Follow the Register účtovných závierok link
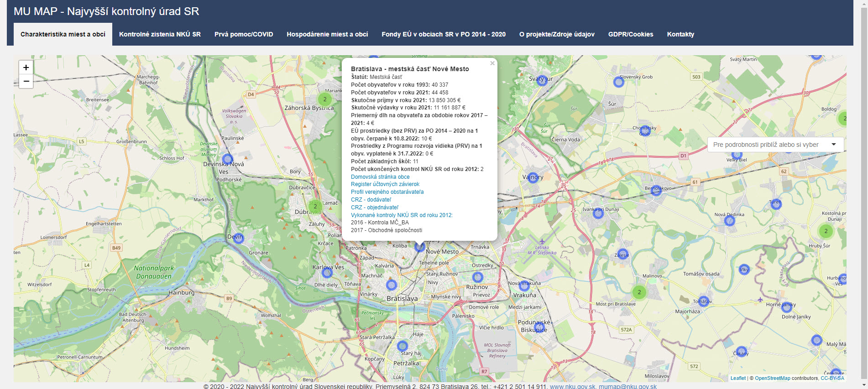The width and height of the screenshot is (868, 389). coord(385,184)
